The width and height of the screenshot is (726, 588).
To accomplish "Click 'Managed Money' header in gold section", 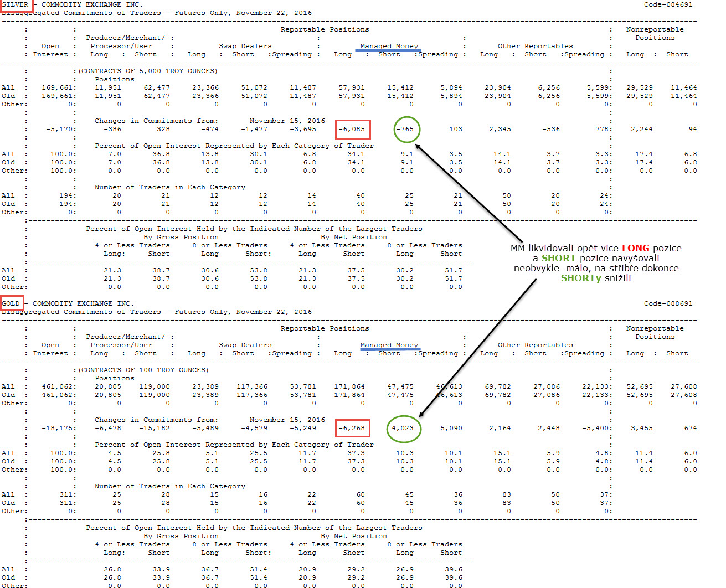I will 389,345.
